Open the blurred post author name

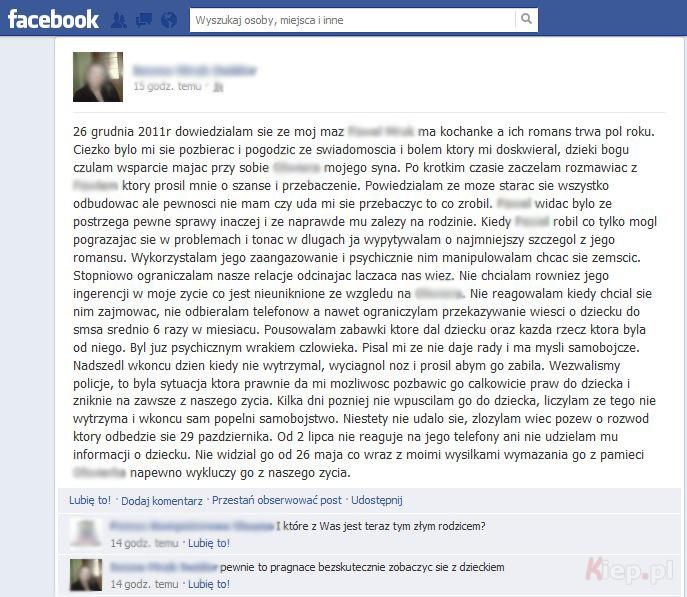pos(195,70)
